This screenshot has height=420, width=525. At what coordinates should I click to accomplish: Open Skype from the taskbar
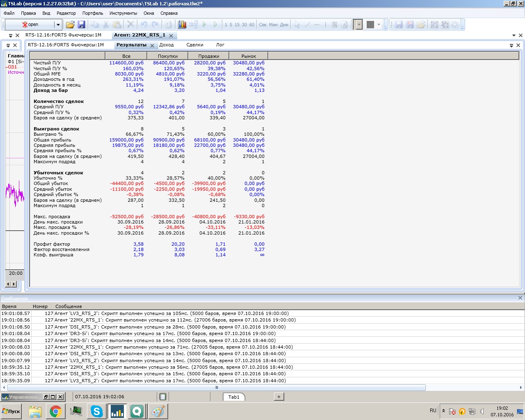pos(97,411)
